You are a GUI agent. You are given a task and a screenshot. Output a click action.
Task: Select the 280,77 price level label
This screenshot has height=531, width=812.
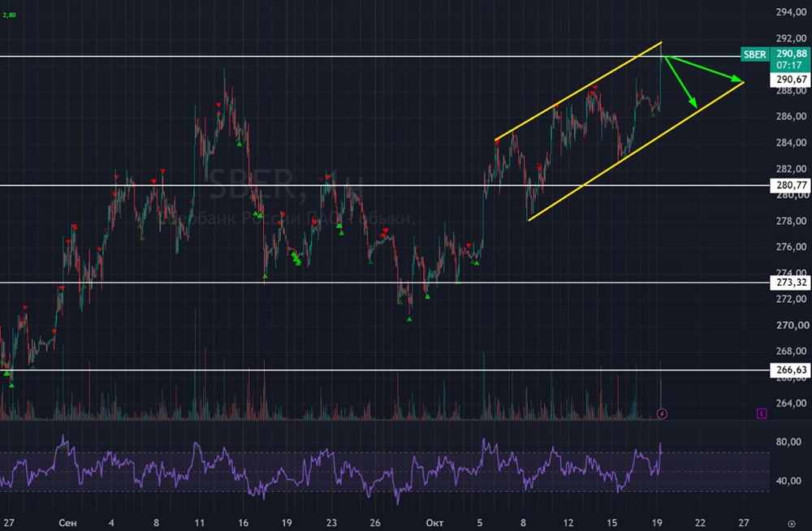tap(791, 185)
